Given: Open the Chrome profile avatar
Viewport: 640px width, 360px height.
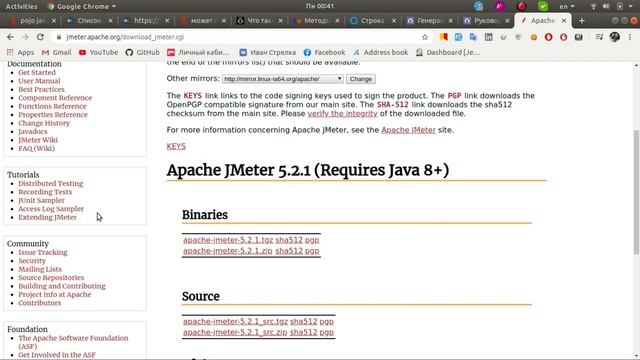Looking at the screenshot, I should click(x=615, y=37).
